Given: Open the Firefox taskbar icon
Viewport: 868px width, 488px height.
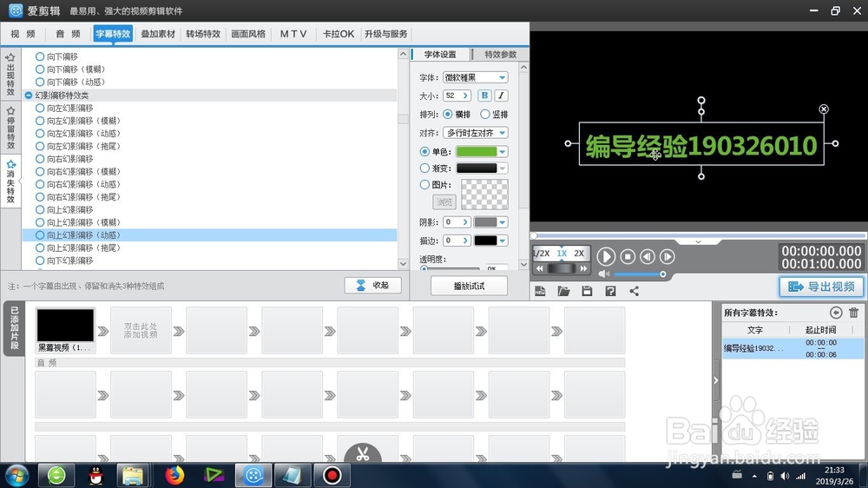Looking at the screenshot, I should click(x=174, y=475).
